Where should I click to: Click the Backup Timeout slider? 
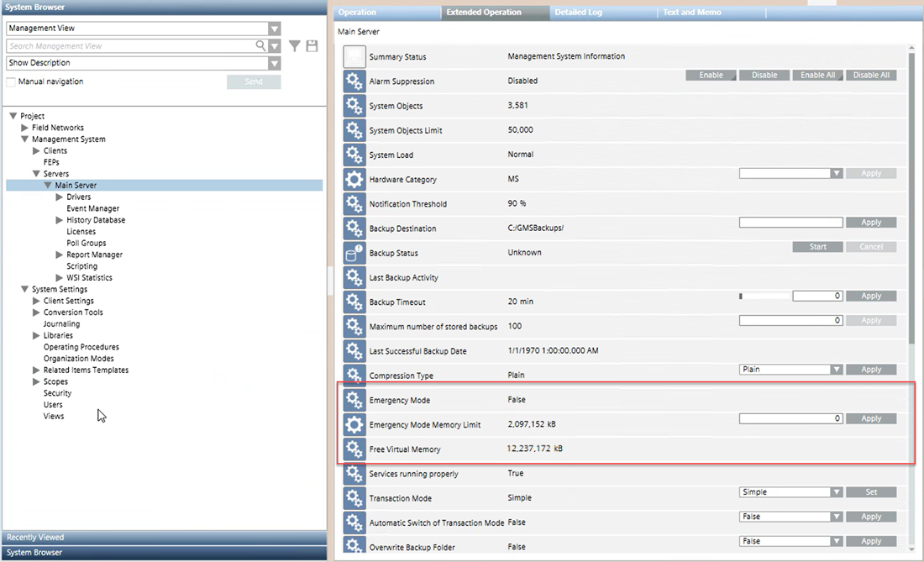764,296
